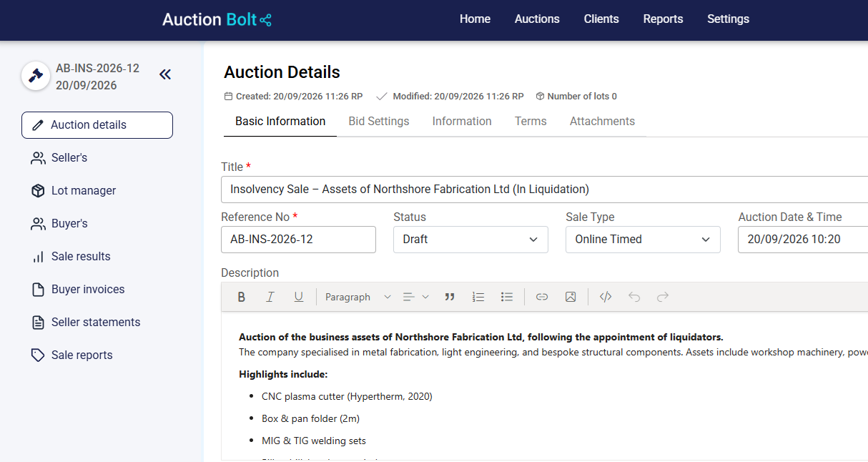
Task: Switch to the Attachments tab
Action: [x=602, y=122]
